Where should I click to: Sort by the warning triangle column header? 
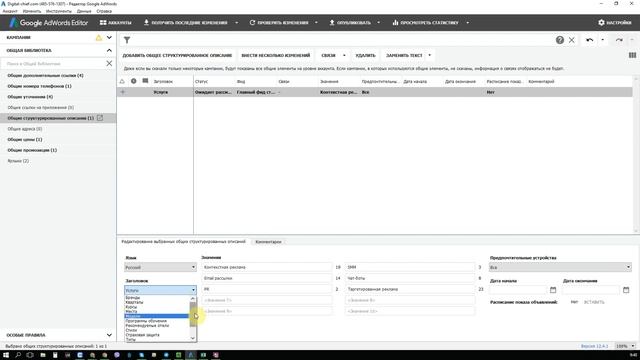pos(122,81)
